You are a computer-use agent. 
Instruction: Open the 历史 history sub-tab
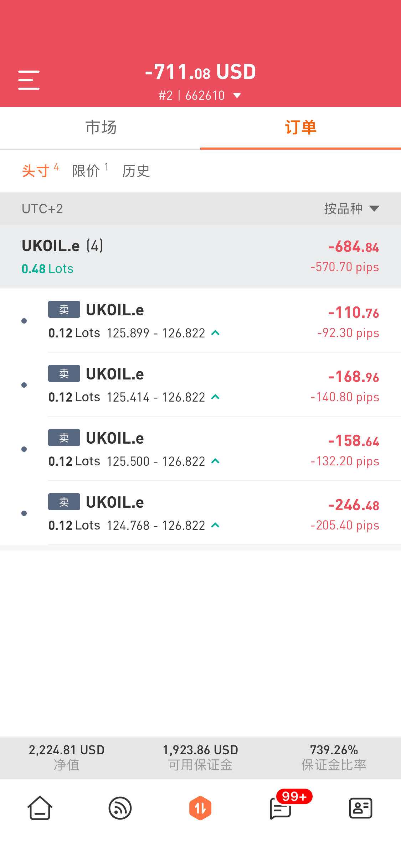coord(136,171)
